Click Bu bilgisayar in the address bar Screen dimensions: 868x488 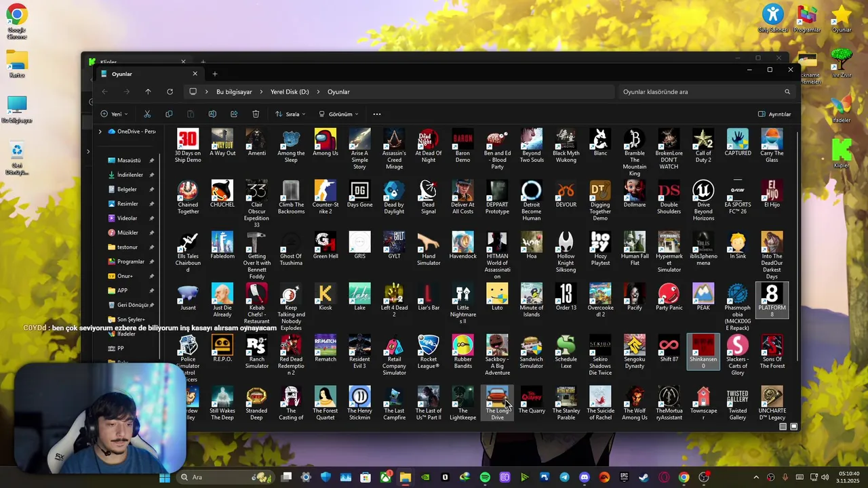tap(234, 91)
